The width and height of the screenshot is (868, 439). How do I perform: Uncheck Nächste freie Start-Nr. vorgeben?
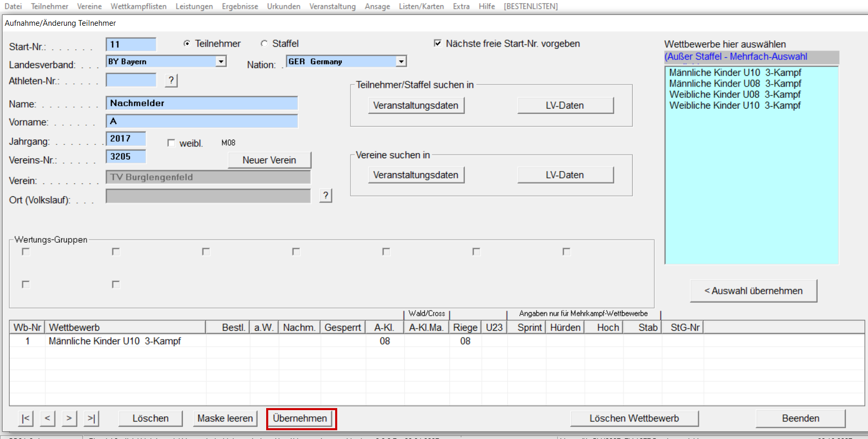click(x=438, y=44)
